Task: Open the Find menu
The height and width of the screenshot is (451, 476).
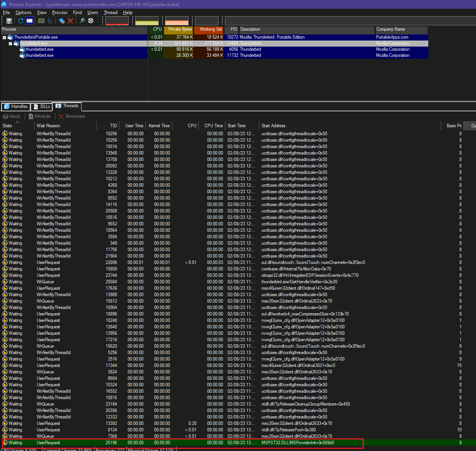Action: click(77, 12)
